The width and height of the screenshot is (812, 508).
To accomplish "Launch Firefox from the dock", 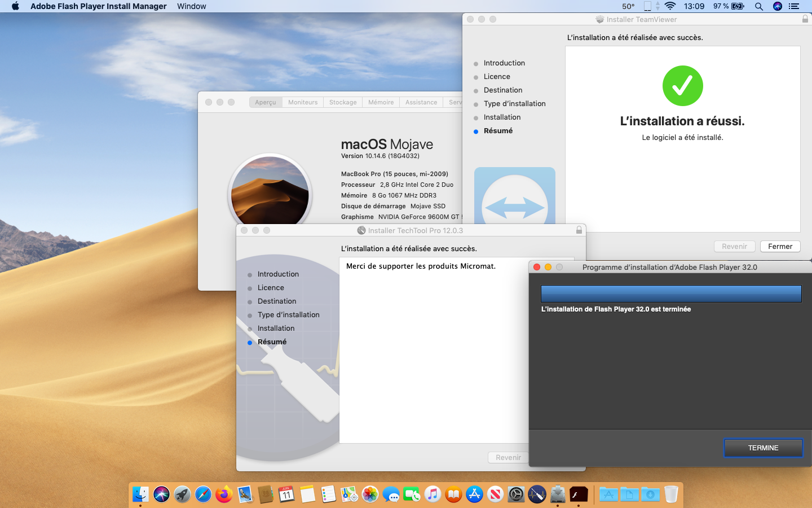I will [224, 494].
